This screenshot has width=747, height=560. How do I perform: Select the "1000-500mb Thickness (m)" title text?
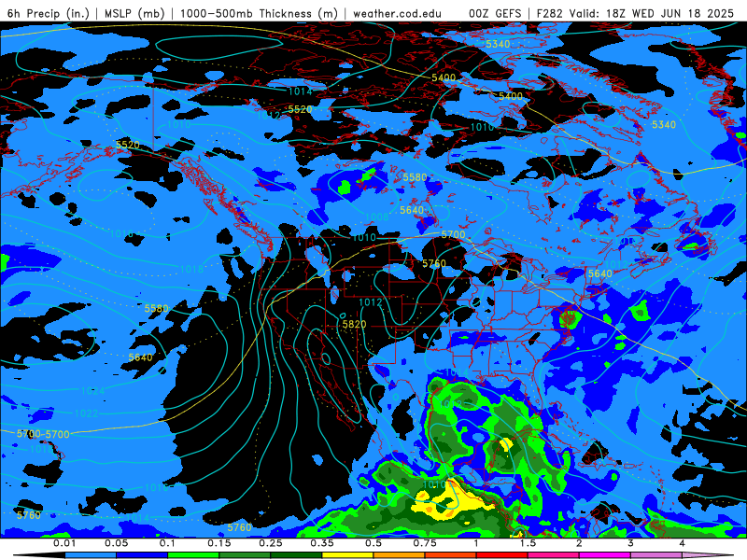click(x=259, y=13)
